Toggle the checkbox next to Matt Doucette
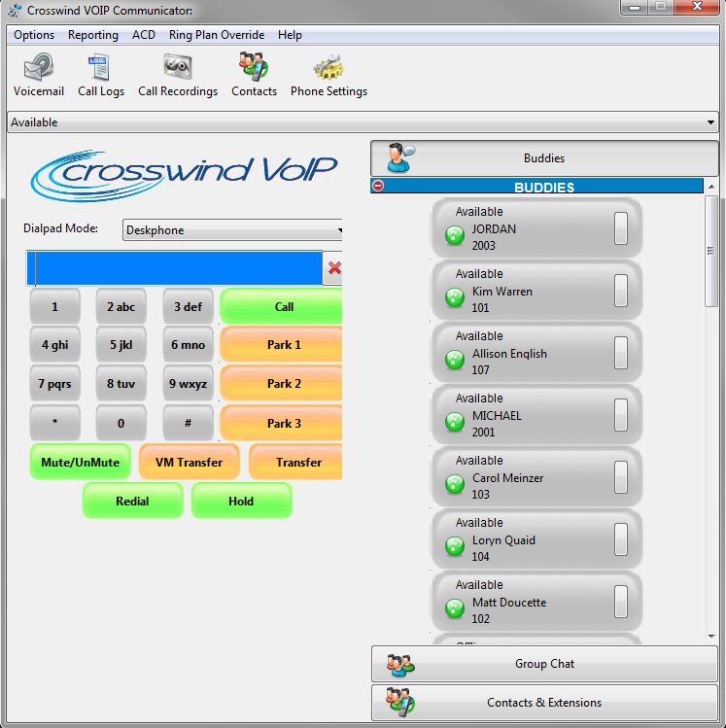Viewport: 726px width, 728px height. point(621,603)
